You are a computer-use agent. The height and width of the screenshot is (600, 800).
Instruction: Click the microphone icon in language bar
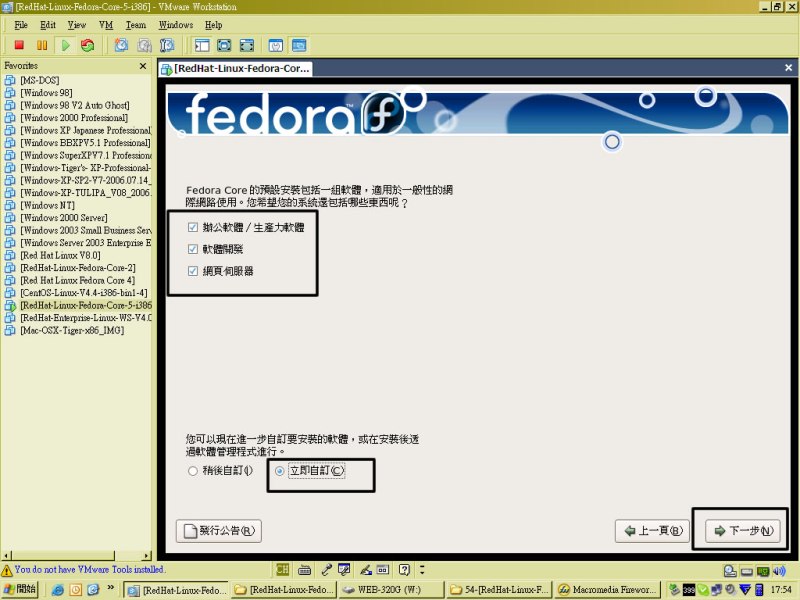pyautogui.click(x=327, y=569)
